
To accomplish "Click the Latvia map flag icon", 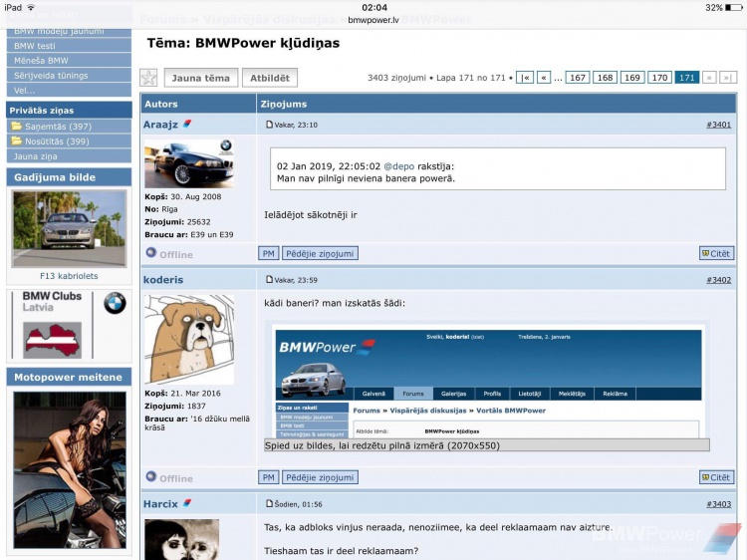I will tap(53, 340).
